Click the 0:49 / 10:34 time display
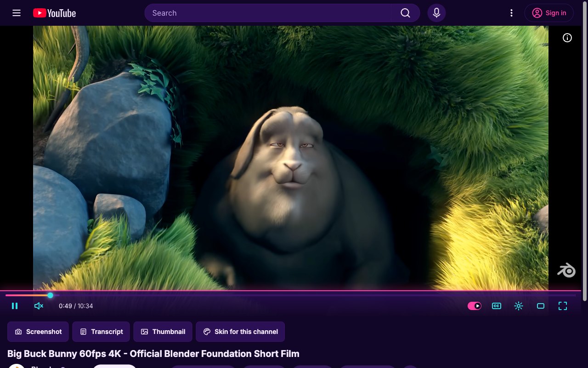Screen dimensions: 588x368 click(x=76, y=306)
